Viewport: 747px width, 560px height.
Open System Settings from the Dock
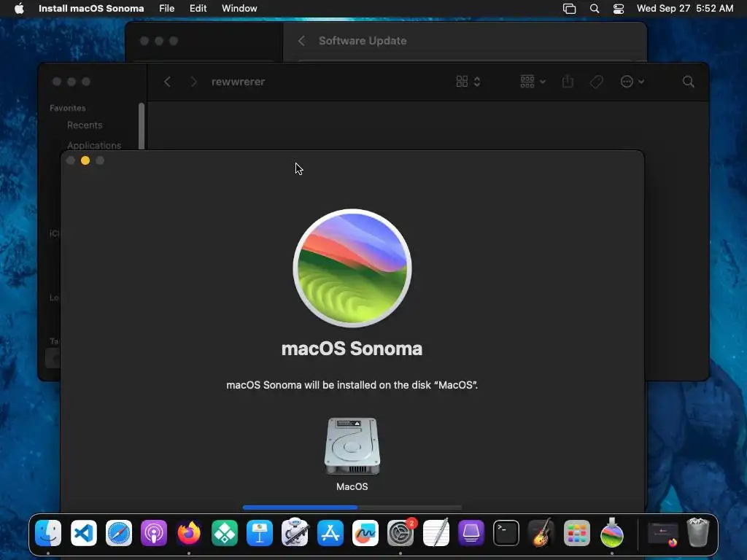pyautogui.click(x=400, y=533)
